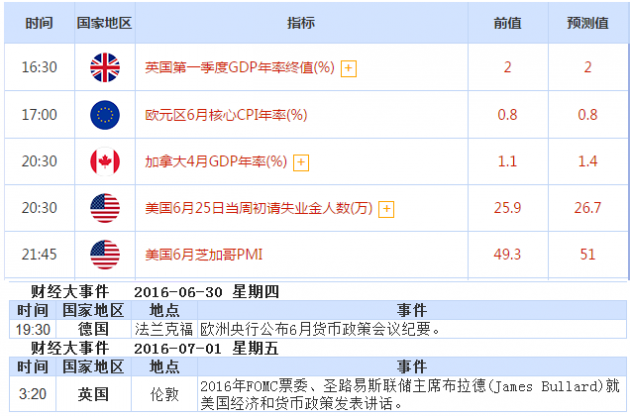Click the US flag icon at 21:45
Viewport: 630px width, 419px height.
(x=104, y=255)
